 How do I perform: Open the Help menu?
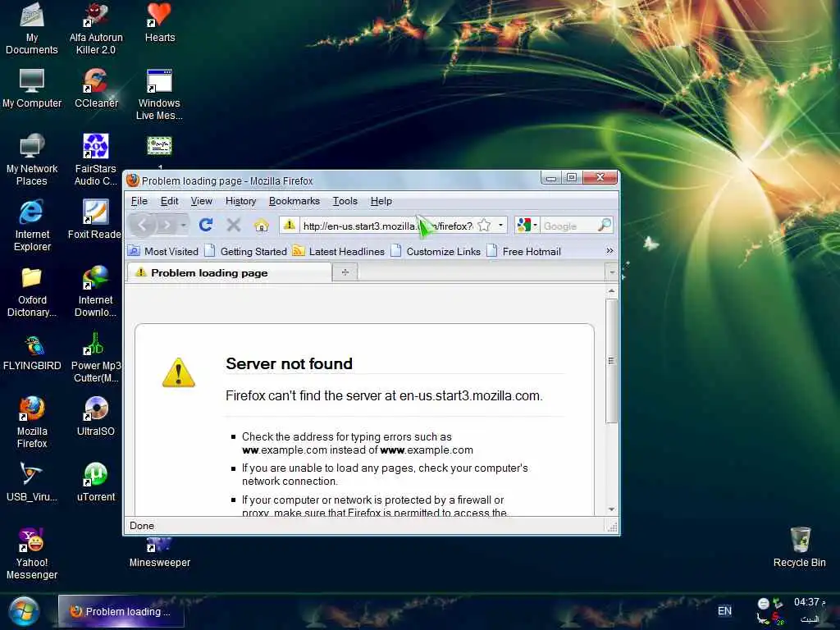tap(381, 201)
